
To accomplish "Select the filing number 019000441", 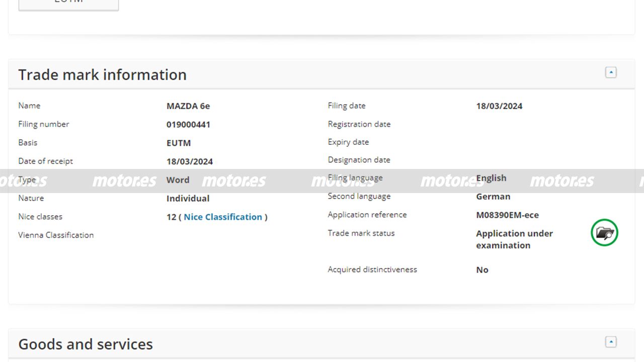I will coord(188,125).
